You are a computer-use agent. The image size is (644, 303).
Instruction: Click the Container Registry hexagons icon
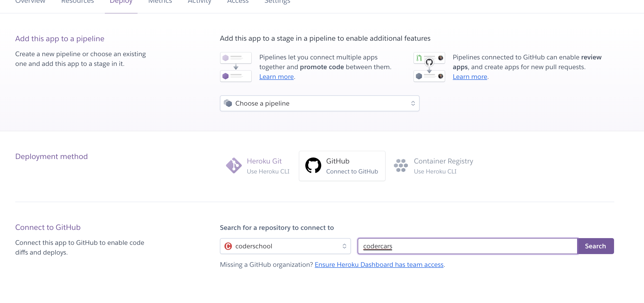pyautogui.click(x=401, y=165)
